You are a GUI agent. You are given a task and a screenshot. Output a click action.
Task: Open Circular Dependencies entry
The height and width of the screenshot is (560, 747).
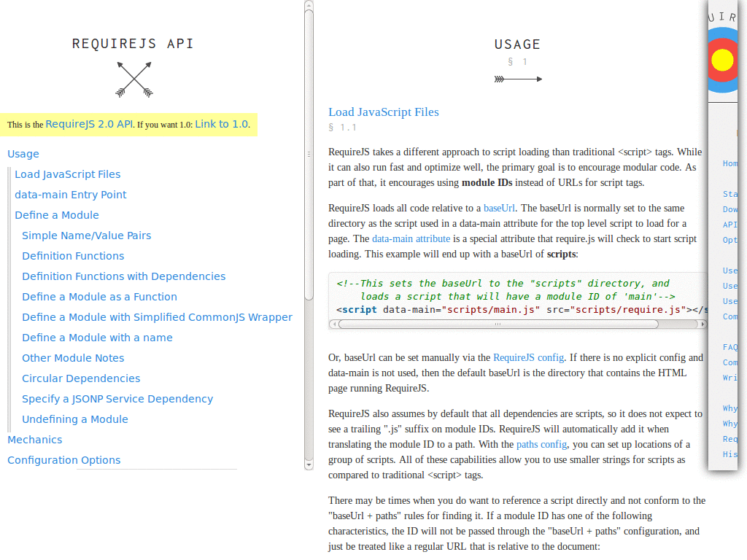click(x=81, y=379)
